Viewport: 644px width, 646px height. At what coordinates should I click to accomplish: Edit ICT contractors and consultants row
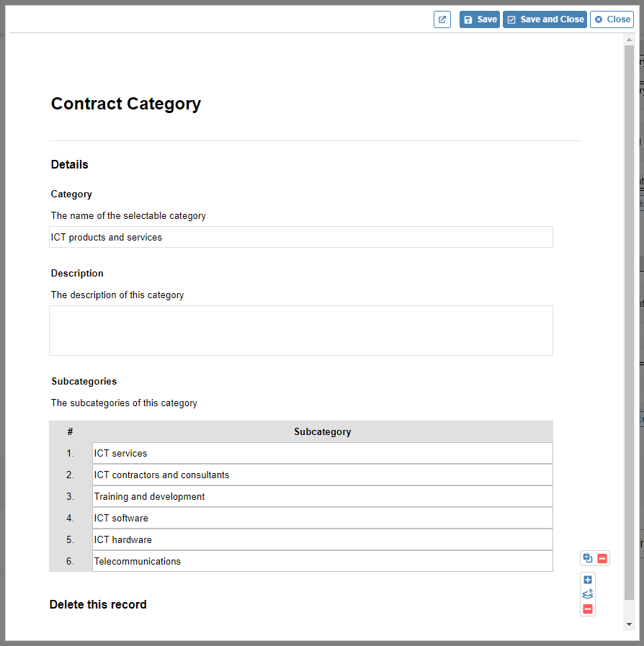click(x=323, y=475)
